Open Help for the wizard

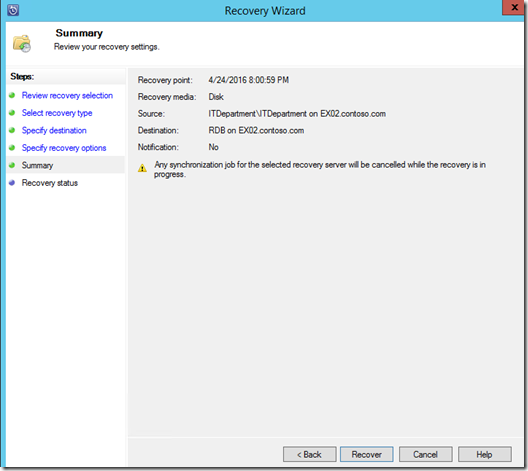pyautogui.click(x=485, y=455)
